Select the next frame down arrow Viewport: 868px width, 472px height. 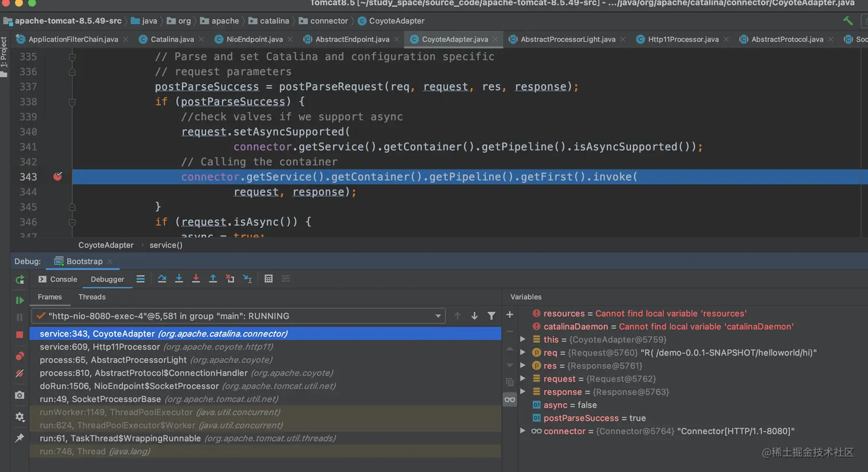(x=475, y=316)
